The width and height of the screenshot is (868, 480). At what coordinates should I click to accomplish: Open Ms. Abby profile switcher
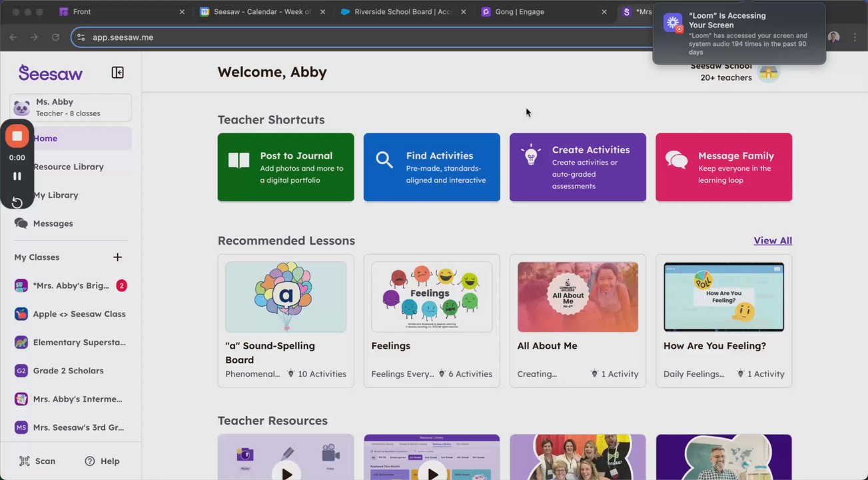(x=71, y=107)
